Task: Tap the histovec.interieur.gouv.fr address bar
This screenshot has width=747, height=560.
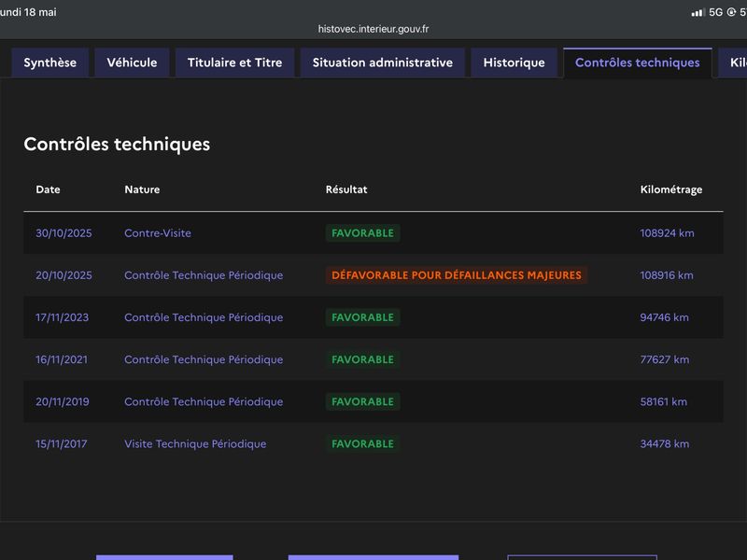Action: pos(373,29)
